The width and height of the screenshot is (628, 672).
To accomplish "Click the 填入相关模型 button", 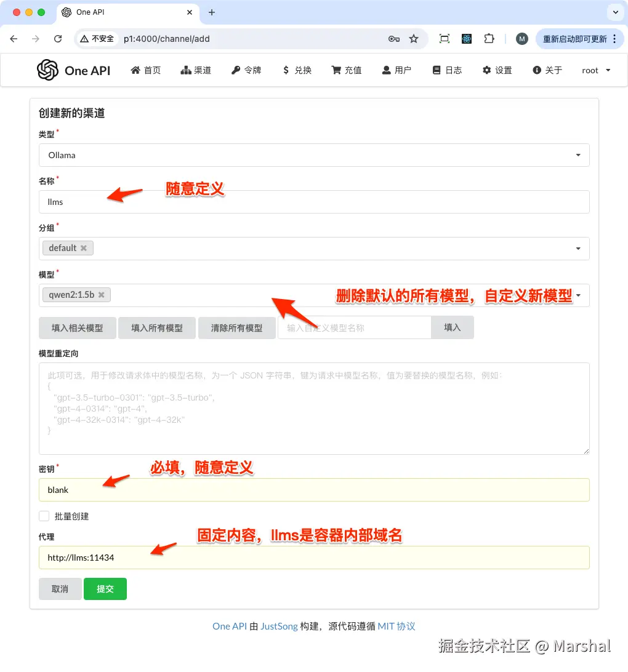I will click(78, 328).
